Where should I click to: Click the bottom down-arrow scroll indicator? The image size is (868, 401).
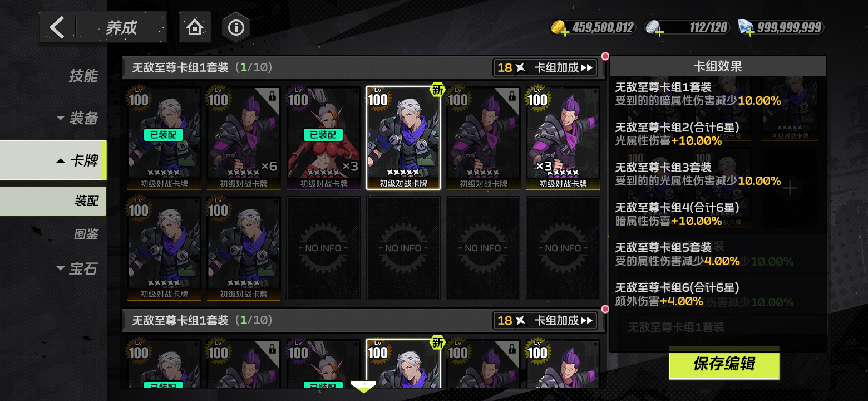363,387
